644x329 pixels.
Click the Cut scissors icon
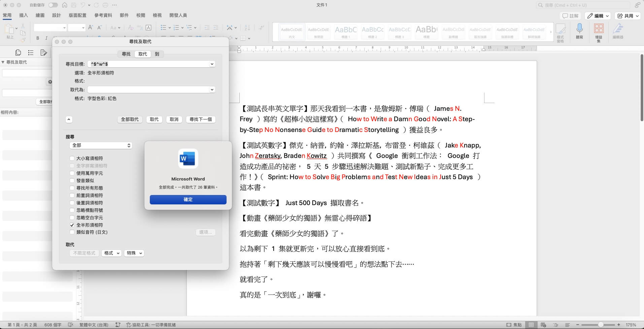pos(23,26)
